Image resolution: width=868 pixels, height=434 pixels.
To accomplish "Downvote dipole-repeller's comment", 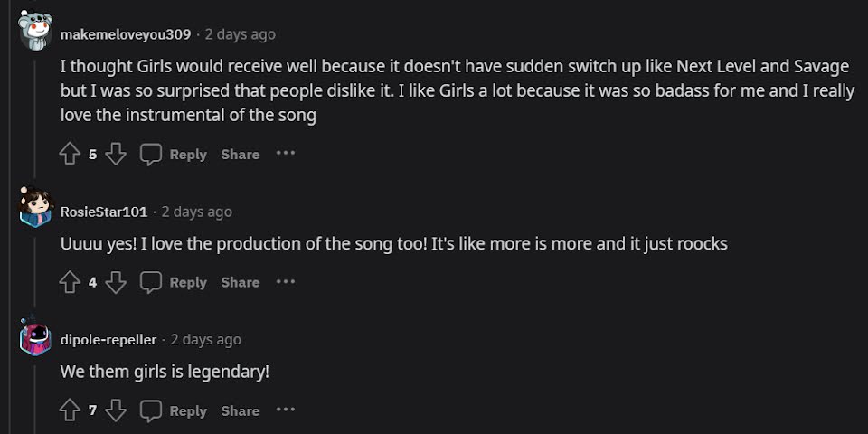I will (116, 411).
